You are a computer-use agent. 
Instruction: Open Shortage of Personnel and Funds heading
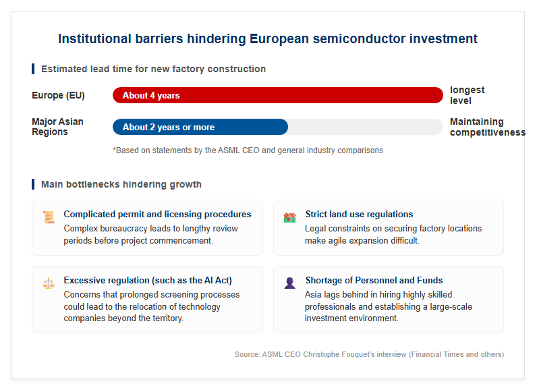374,280
